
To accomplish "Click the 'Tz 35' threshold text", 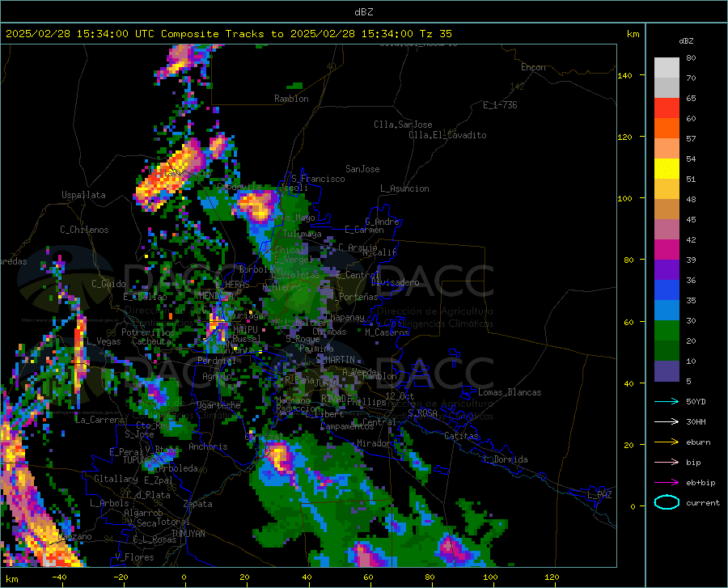I will 435,34.
